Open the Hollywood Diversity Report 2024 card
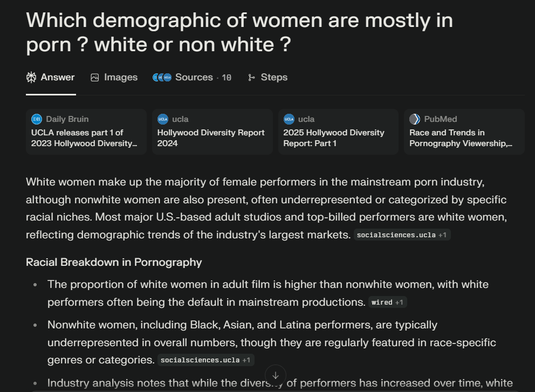This screenshot has width=535, height=392. (212, 132)
